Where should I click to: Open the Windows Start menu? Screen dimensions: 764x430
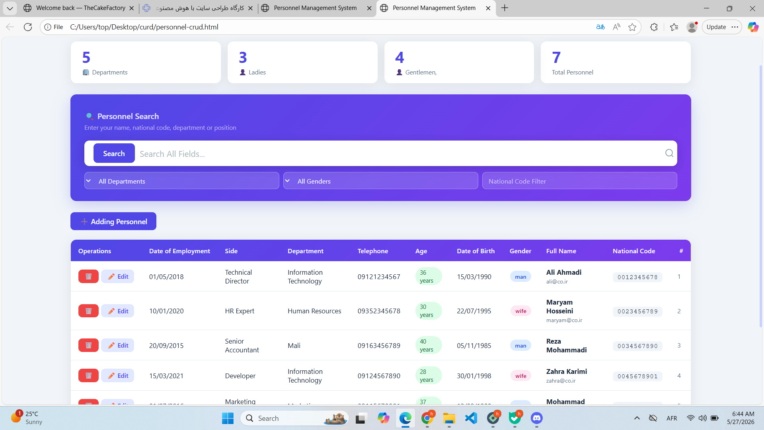(x=228, y=418)
